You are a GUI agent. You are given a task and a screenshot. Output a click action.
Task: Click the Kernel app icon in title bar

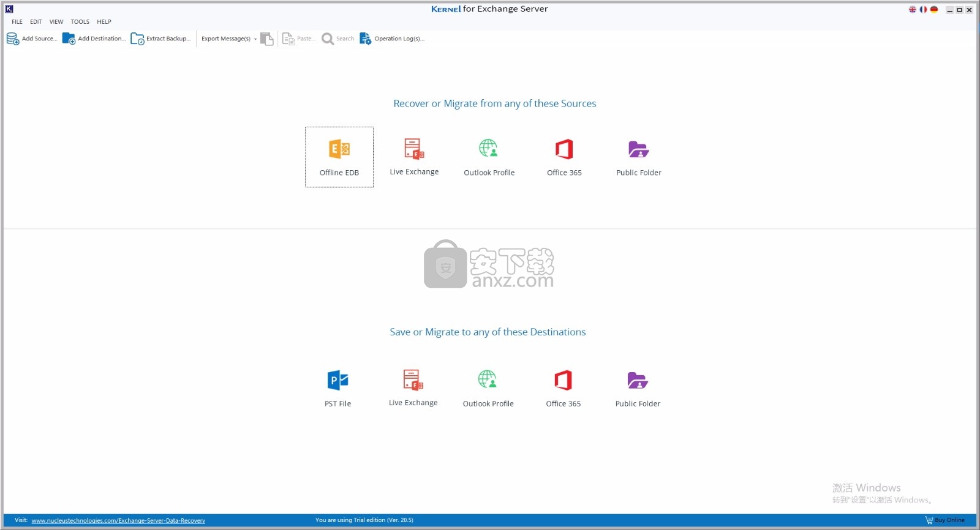(9, 9)
